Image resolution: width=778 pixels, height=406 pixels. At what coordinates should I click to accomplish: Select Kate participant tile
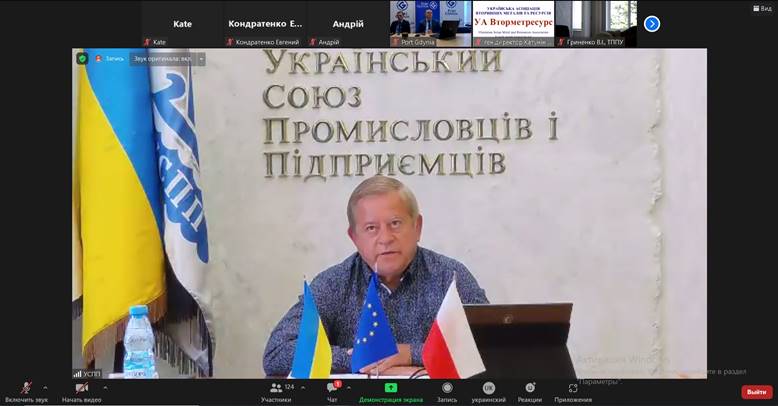(x=182, y=24)
